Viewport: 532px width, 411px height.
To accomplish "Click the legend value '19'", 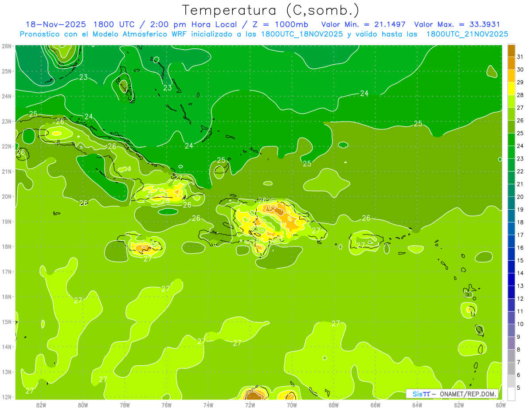I will [x=520, y=209].
